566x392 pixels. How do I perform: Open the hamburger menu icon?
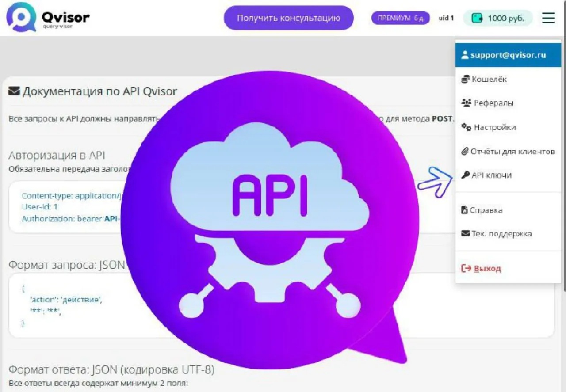pyautogui.click(x=548, y=18)
